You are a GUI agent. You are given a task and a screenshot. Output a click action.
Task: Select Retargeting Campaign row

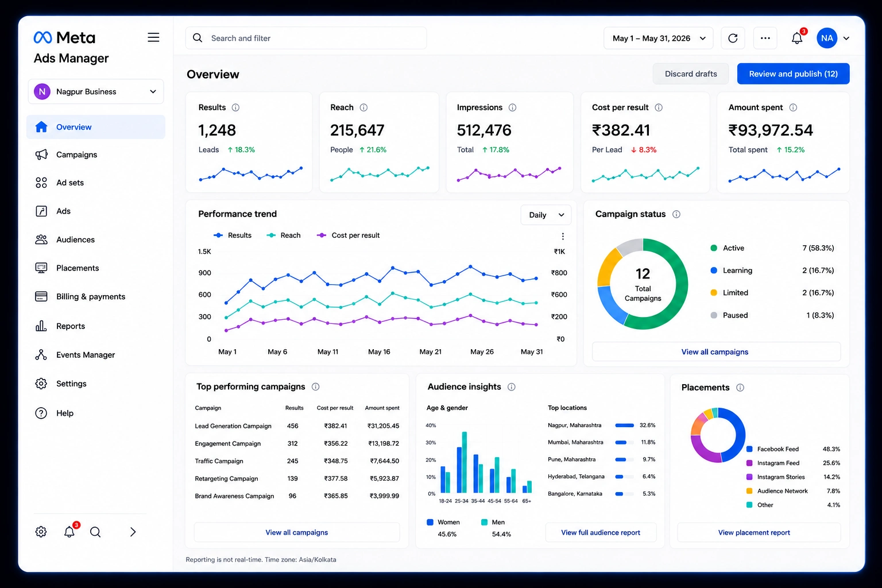click(297, 478)
